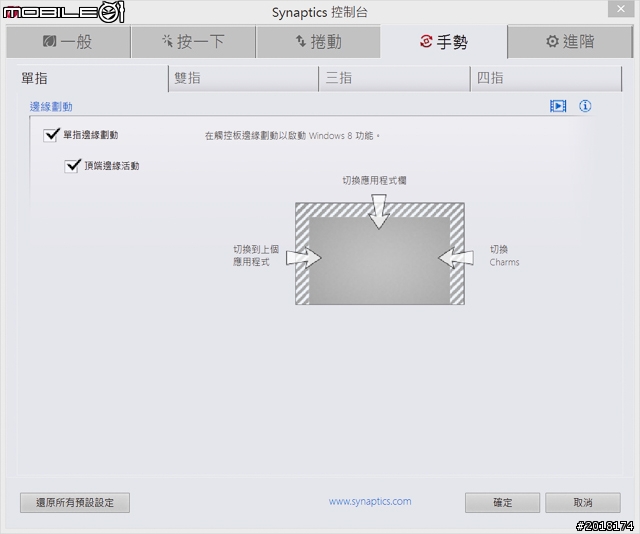Click the 切換到上個應用程式 label

256,256
